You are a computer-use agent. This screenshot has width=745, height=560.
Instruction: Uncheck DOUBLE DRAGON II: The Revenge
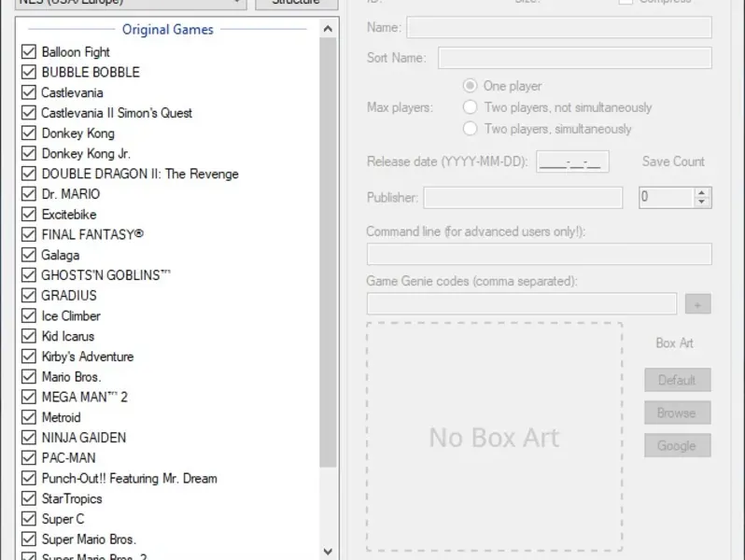(x=29, y=174)
